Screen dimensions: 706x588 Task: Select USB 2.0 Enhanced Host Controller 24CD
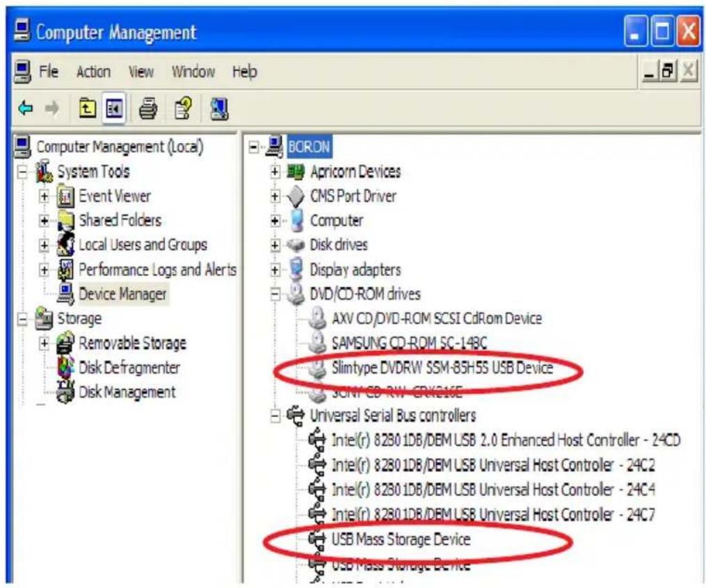click(506, 439)
